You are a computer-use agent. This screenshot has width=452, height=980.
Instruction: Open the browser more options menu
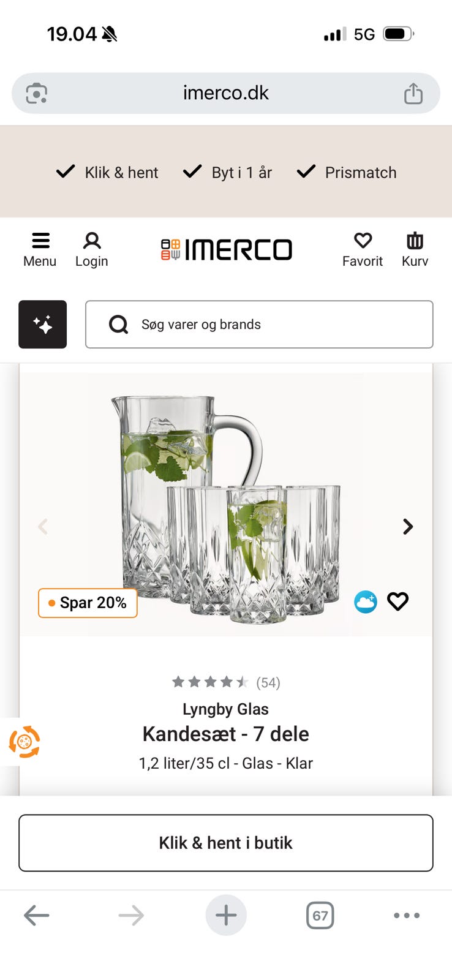coord(407,916)
